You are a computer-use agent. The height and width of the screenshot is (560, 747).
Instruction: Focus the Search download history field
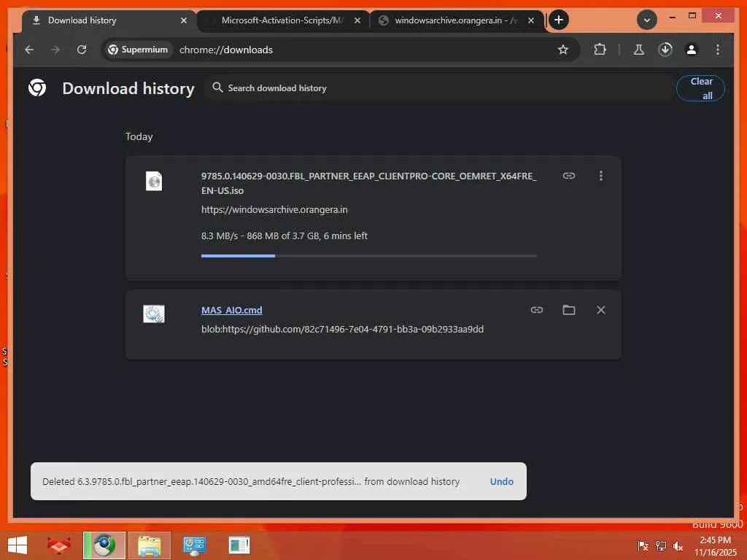[438, 88]
